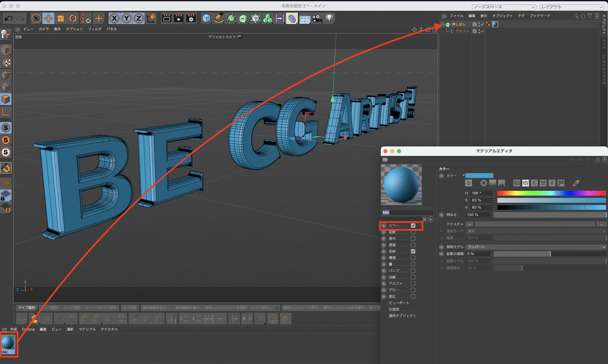Open the レイアウト dropdown

[x=572, y=7]
